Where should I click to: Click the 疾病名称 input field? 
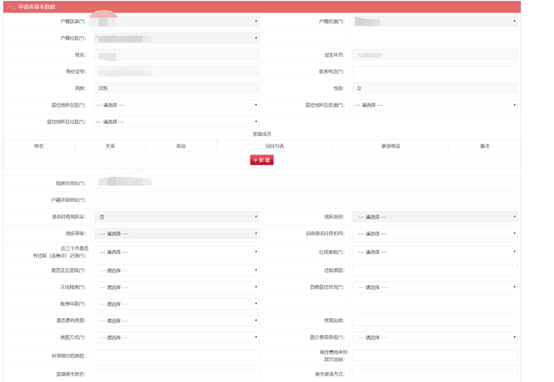coord(435,321)
